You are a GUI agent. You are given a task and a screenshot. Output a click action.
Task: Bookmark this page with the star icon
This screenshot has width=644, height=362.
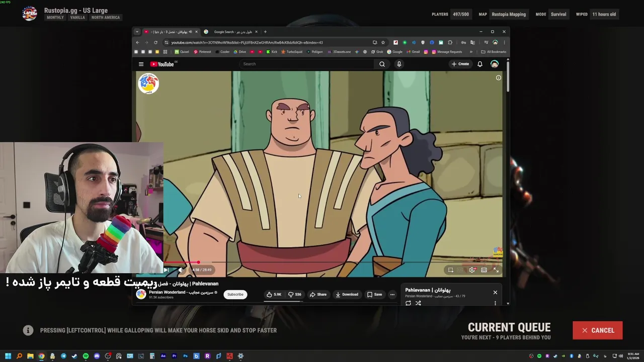[383, 42]
